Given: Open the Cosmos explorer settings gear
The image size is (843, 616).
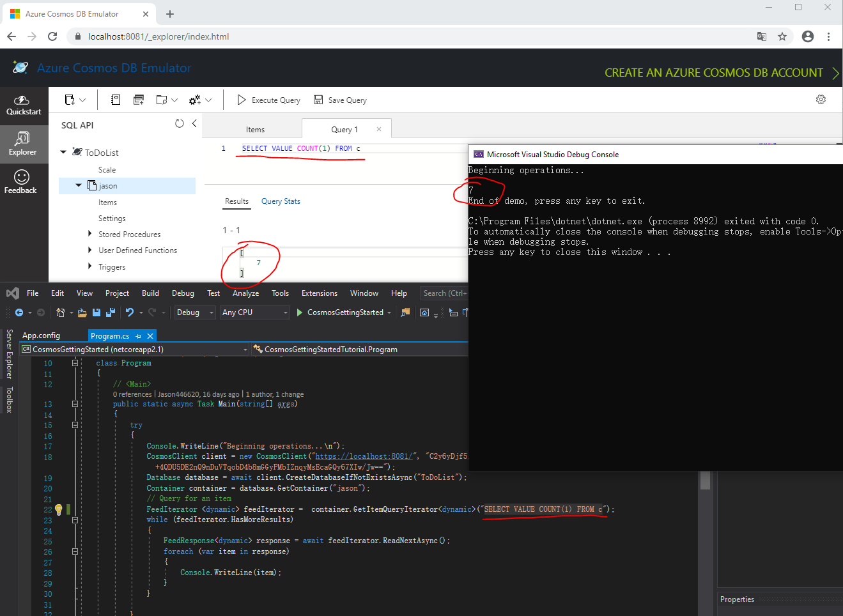Looking at the screenshot, I should point(821,100).
